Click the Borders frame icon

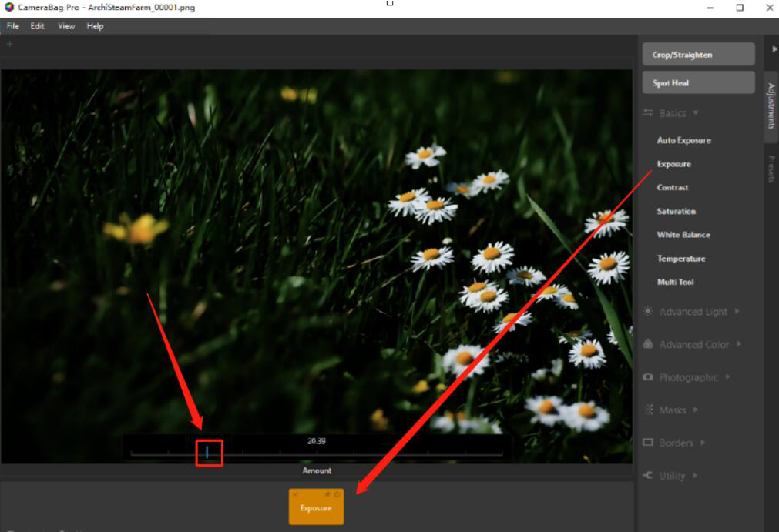(648, 443)
